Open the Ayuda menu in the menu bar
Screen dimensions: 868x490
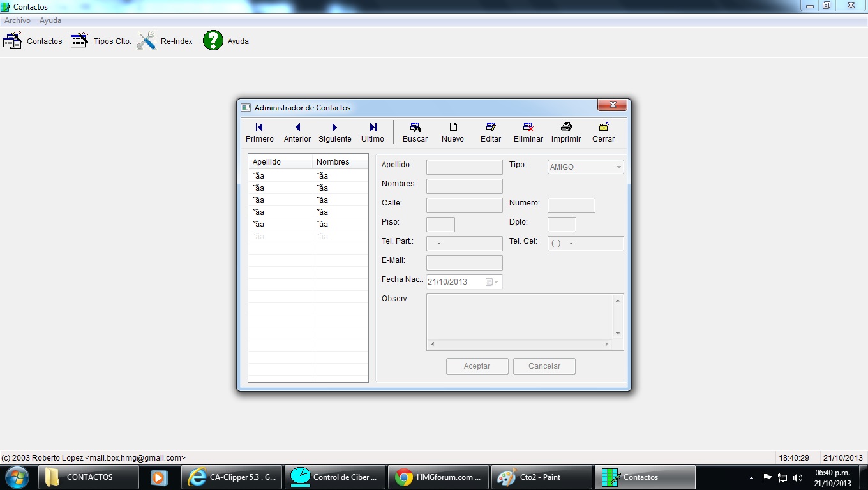[50, 20]
